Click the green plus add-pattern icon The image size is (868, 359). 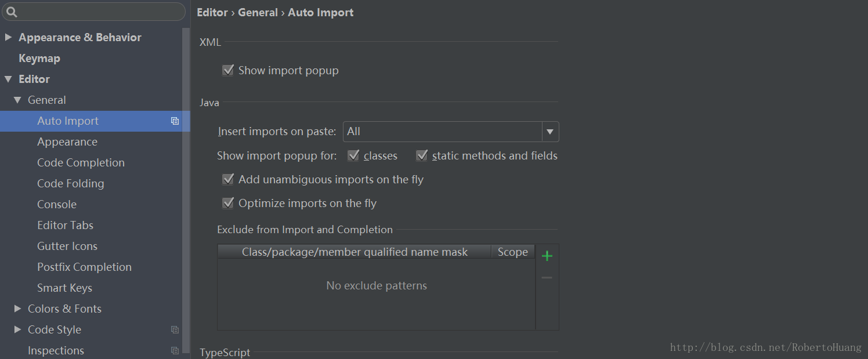[547, 256]
